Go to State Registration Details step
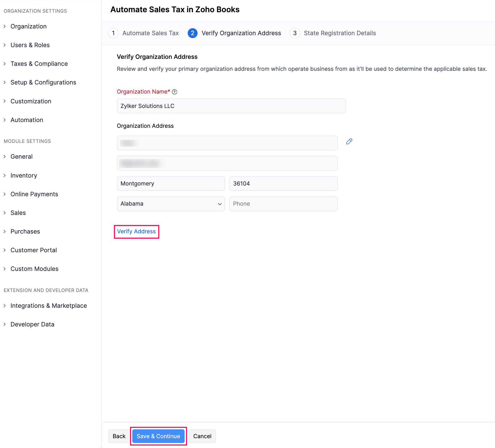Viewport: 495px width, 448px height. point(340,33)
